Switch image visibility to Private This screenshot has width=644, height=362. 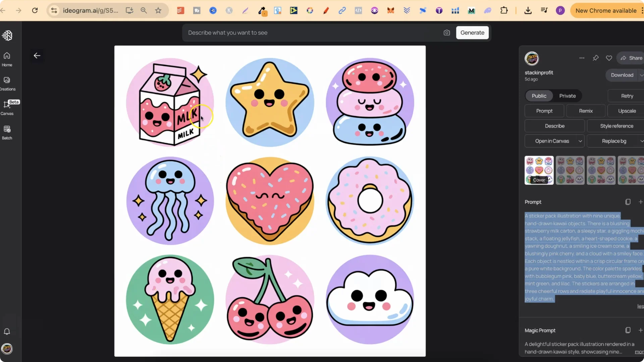tap(568, 96)
